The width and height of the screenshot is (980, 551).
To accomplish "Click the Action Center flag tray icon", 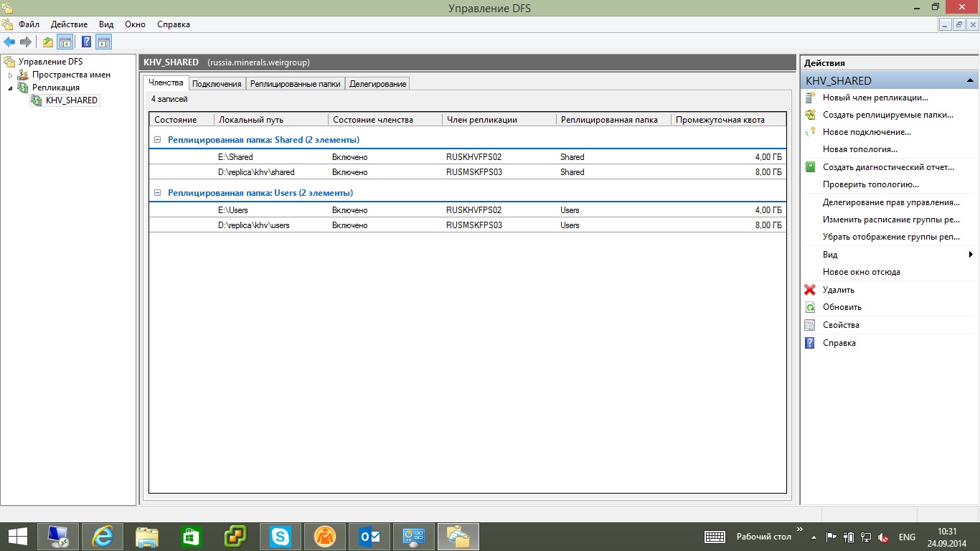I will click(x=832, y=537).
